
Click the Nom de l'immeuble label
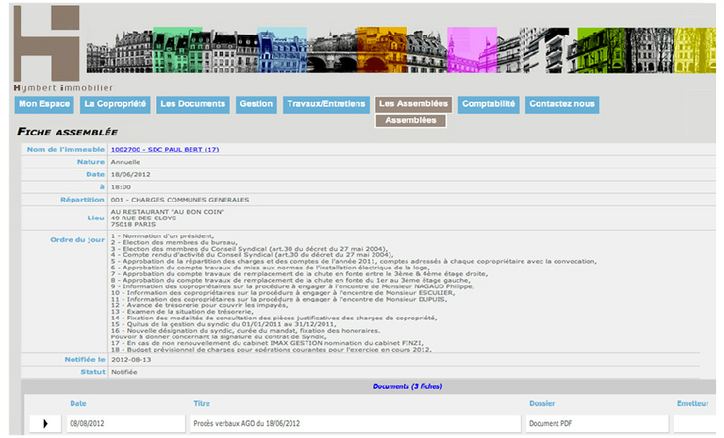pos(66,150)
